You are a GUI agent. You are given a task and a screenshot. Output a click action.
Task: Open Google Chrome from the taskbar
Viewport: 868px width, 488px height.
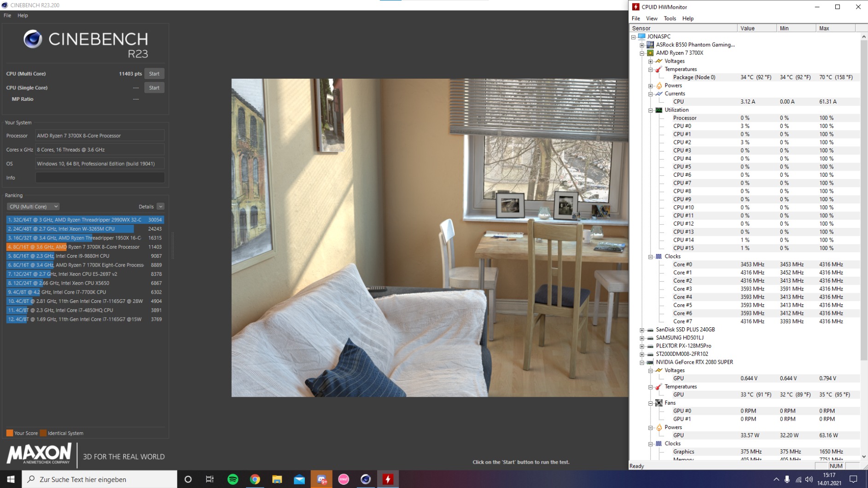255,479
